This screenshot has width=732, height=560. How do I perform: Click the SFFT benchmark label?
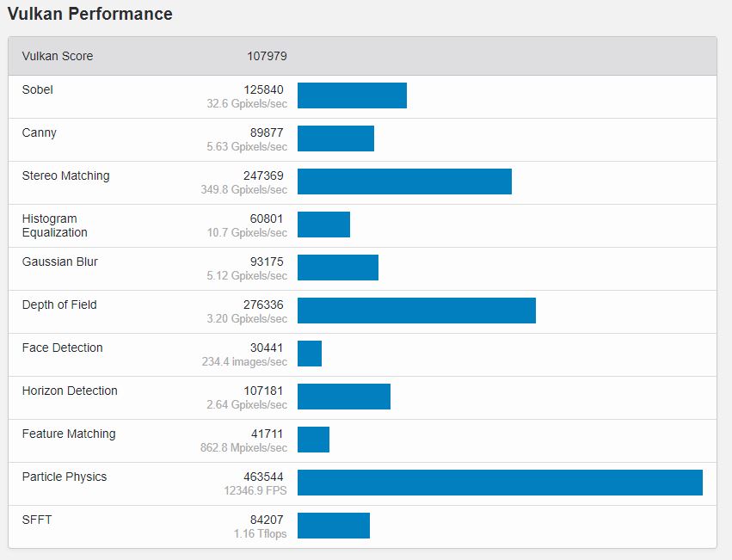37,520
